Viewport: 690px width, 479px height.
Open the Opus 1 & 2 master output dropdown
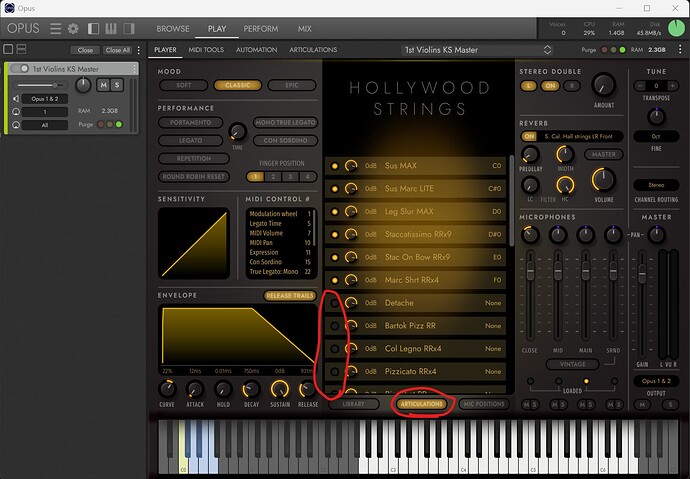(656, 381)
